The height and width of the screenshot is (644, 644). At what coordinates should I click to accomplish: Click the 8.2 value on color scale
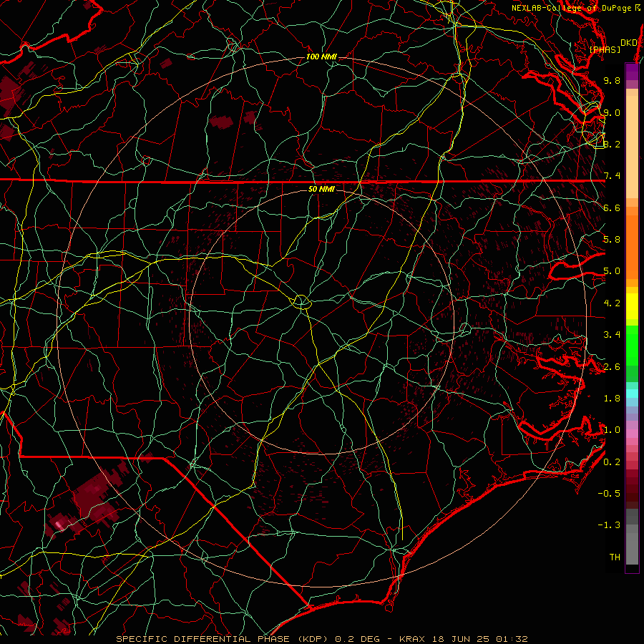pos(612,144)
